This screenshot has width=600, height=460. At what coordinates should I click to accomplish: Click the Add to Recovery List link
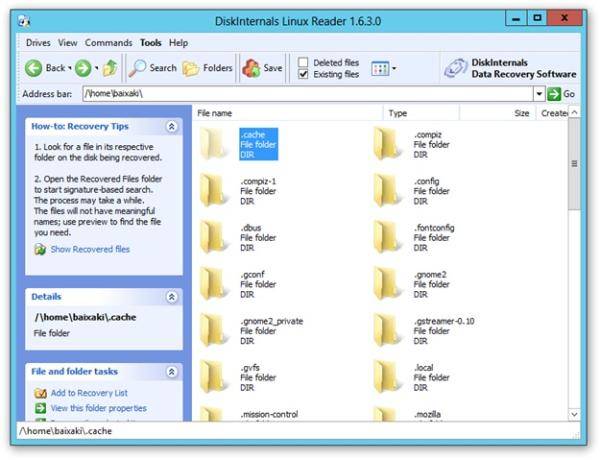click(x=89, y=393)
